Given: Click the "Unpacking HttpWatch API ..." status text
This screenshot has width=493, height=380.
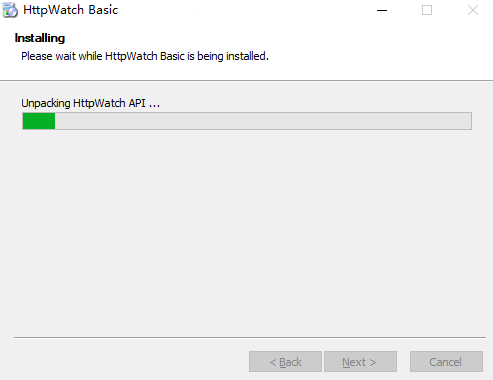Looking at the screenshot, I should click(x=91, y=103).
